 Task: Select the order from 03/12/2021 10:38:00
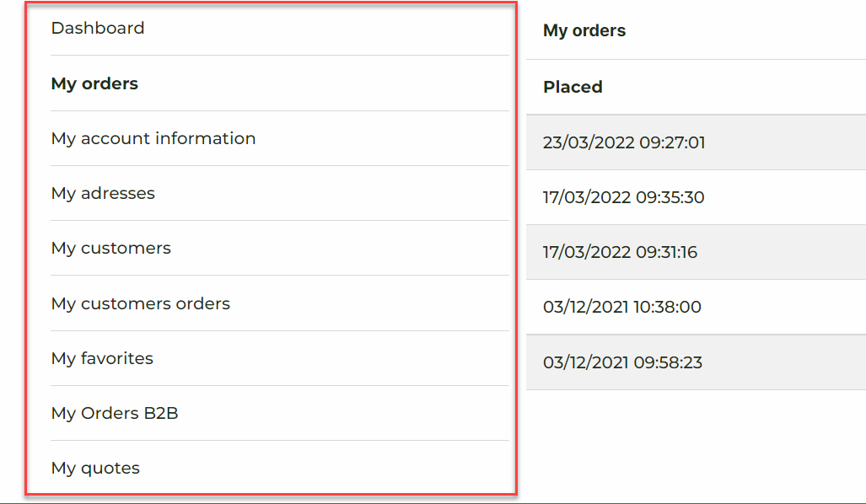621,307
